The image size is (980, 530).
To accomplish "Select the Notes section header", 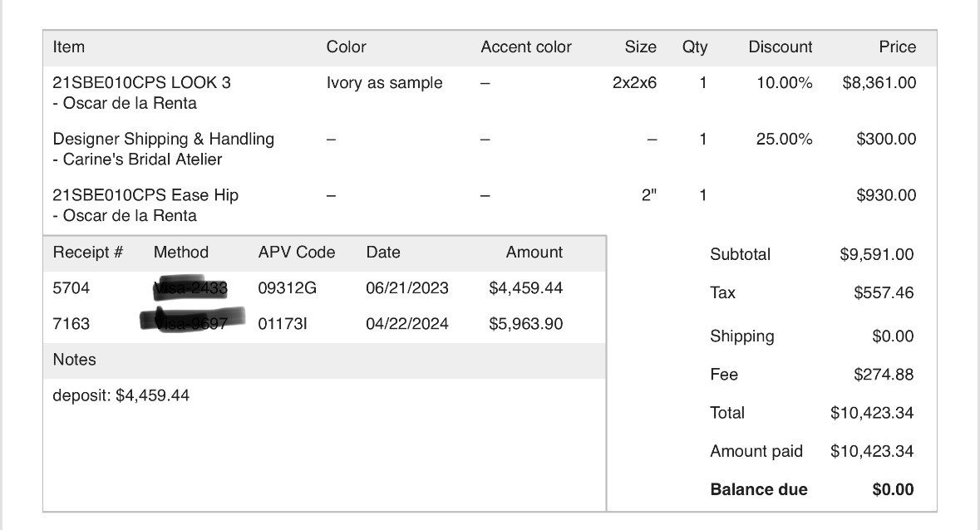I will click(x=74, y=360).
